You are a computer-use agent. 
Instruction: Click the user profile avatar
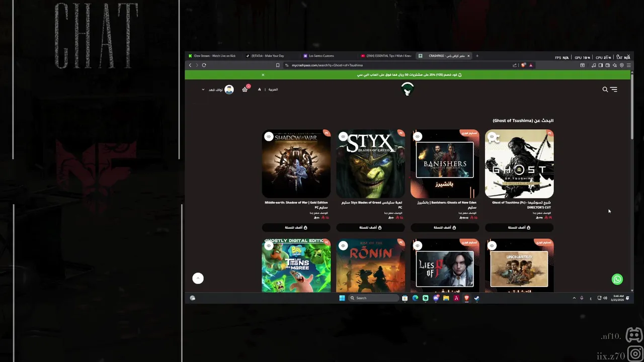coord(229,89)
